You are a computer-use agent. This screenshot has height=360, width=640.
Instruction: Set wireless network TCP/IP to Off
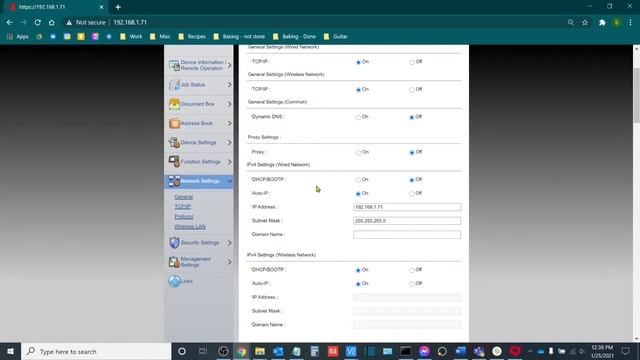click(411, 89)
